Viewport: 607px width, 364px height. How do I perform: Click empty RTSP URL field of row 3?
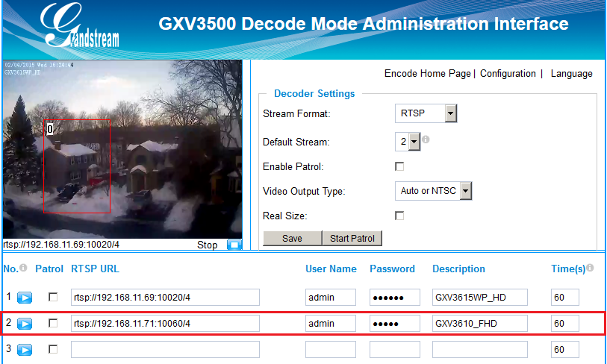coord(165,349)
